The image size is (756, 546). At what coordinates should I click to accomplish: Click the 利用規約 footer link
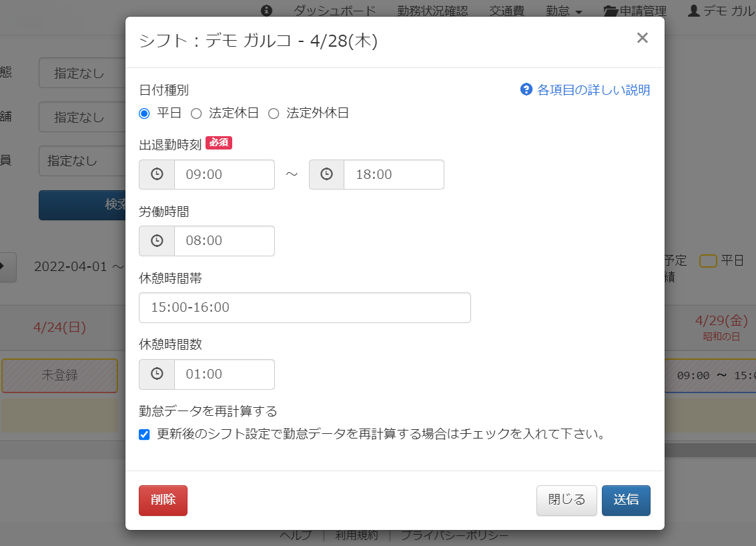(x=357, y=535)
